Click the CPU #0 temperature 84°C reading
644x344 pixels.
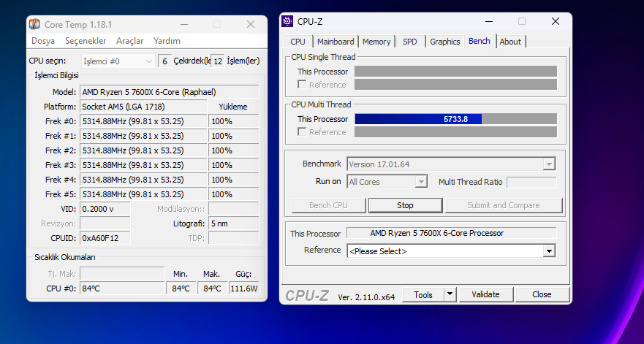pyautogui.click(x=122, y=288)
